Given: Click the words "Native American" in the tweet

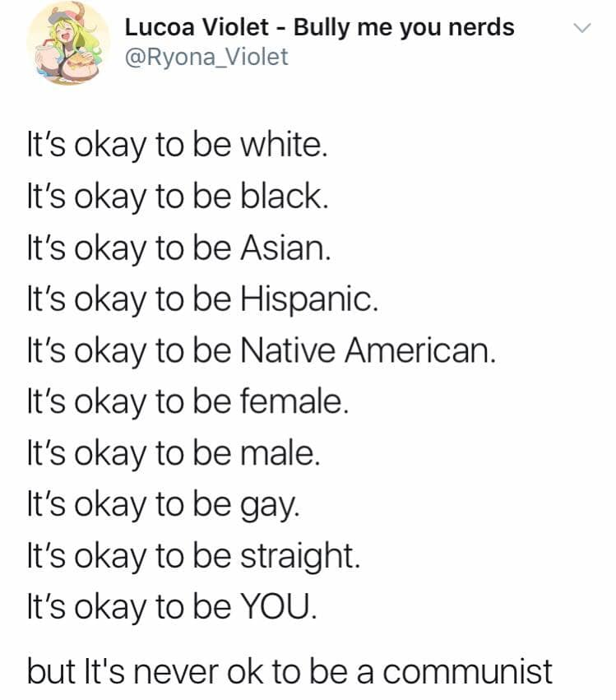Looking at the screenshot, I should click(x=368, y=350).
